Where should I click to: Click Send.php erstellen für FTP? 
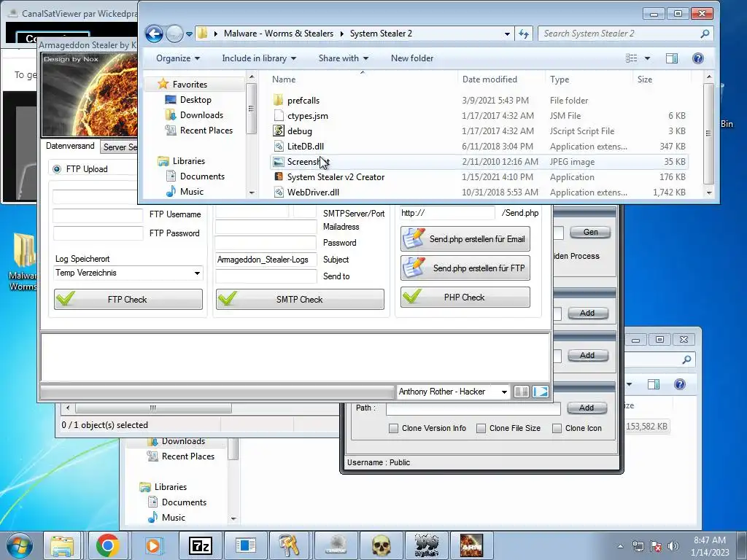click(465, 268)
